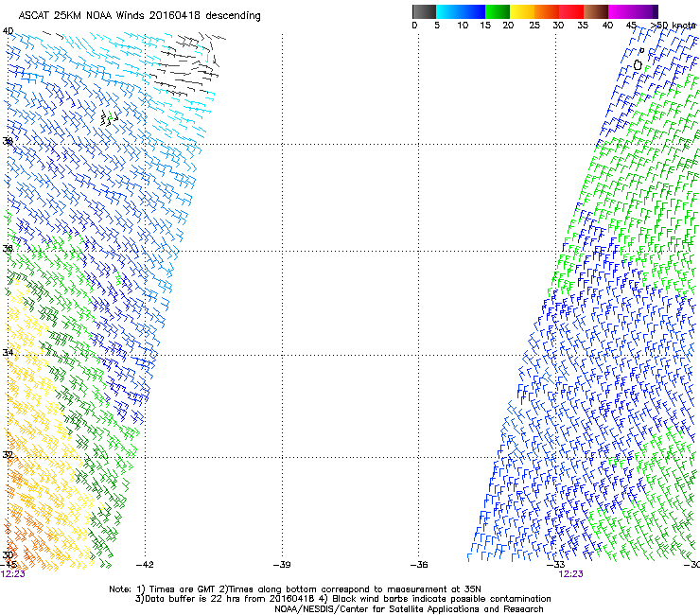Click the longitude label -36

click(419, 565)
